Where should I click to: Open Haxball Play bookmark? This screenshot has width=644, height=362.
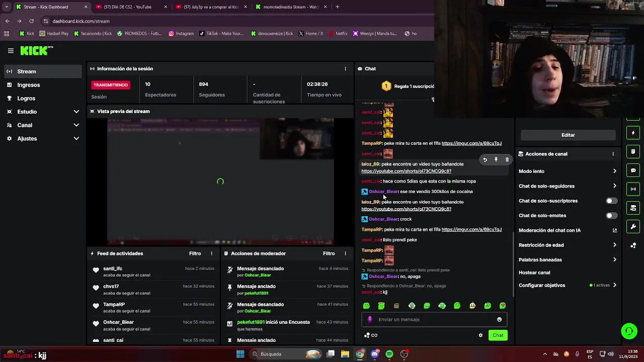click(x=54, y=34)
